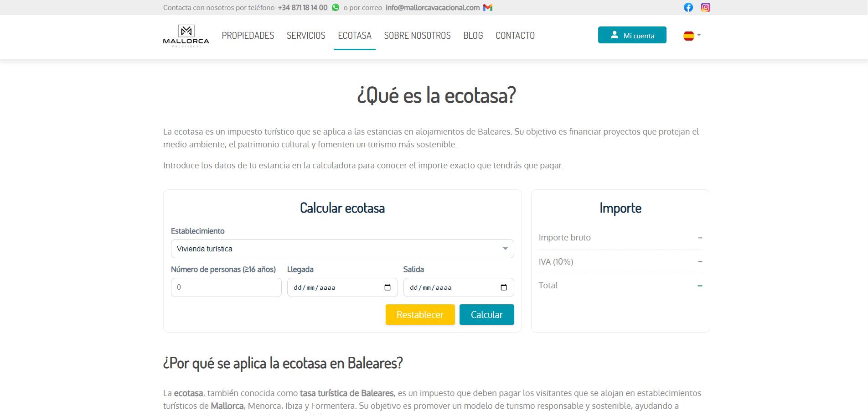Open the Salida calendar picker icon
Viewport: 868px width, 417px height.
pyautogui.click(x=504, y=287)
